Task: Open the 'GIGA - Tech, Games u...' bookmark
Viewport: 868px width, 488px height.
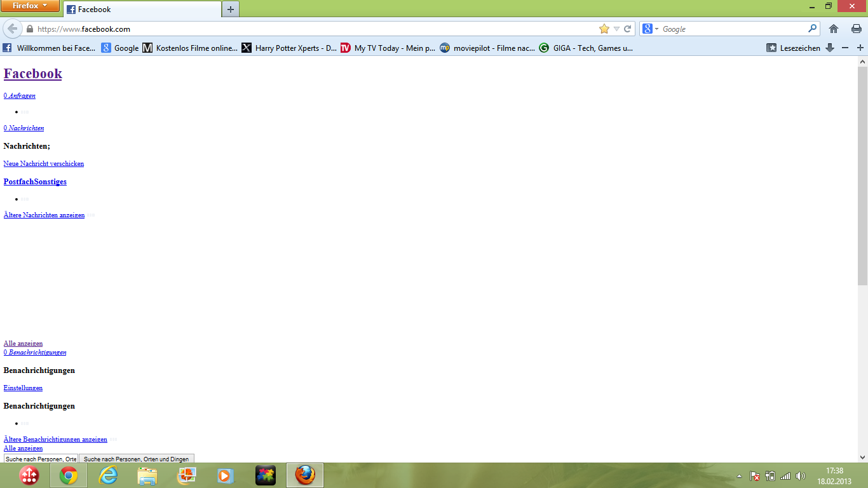Action: (586, 48)
